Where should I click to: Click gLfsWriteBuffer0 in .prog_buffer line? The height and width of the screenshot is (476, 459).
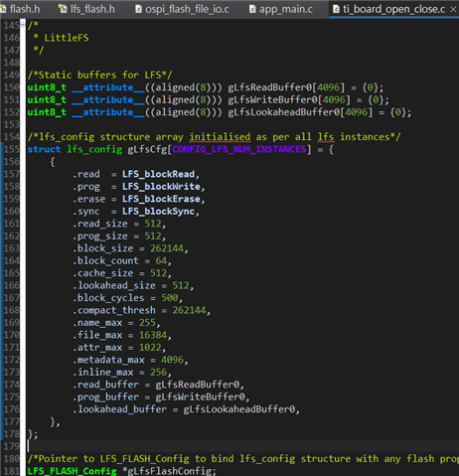pyautogui.click(x=200, y=397)
